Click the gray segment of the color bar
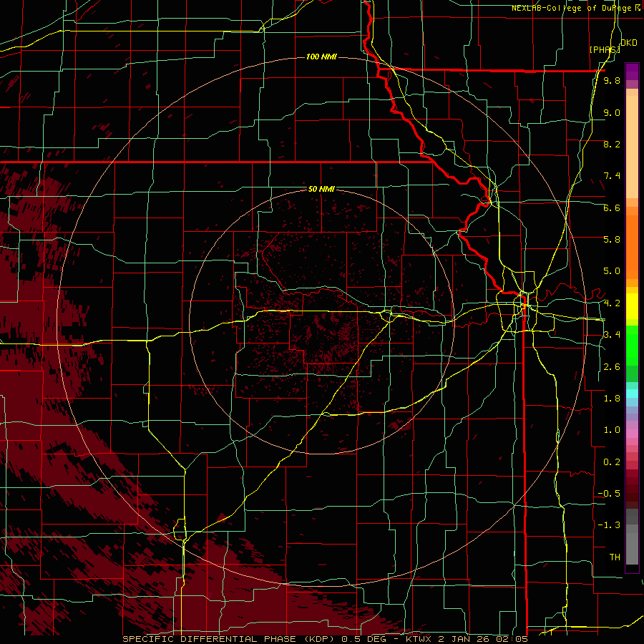The height and width of the screenshot is (644, 644). (x=632, y=537)
